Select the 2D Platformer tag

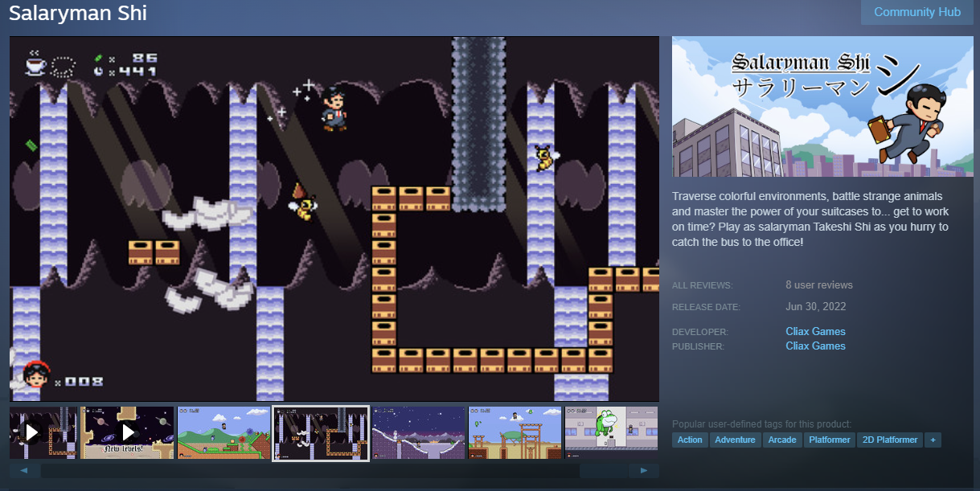click(890, 440)
